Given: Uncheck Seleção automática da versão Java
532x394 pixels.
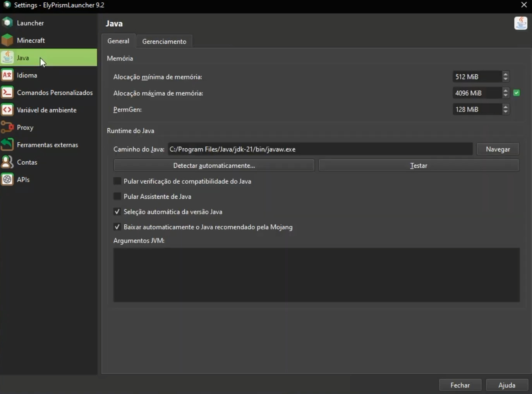Looking at the screenshot, I should (117, 212).
